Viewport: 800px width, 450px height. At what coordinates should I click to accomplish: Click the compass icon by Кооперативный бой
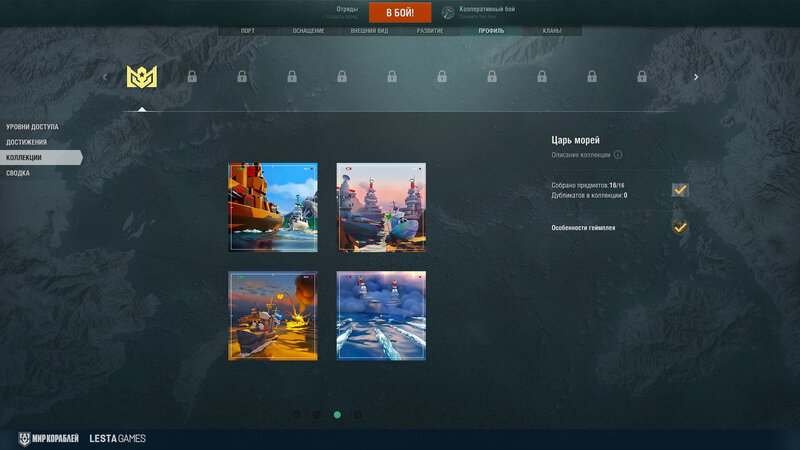tap(448, 12)
